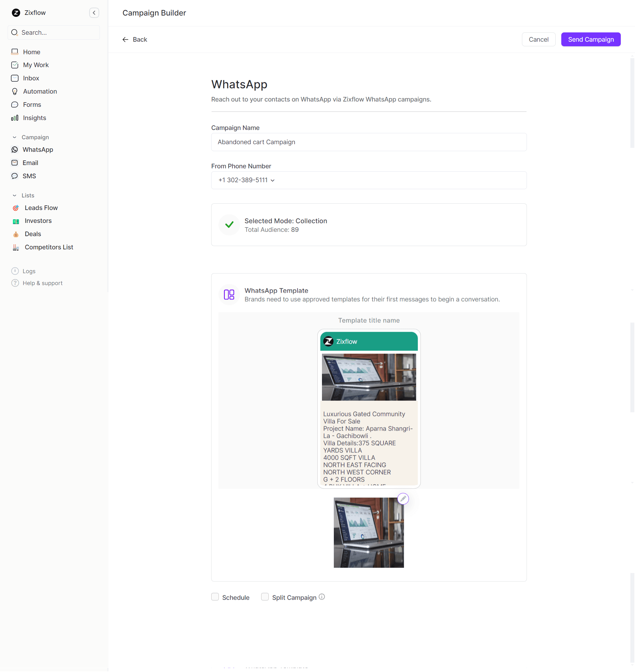Collapse the Campaign sidebar section
635x672 pixels.
coord(15,137)
